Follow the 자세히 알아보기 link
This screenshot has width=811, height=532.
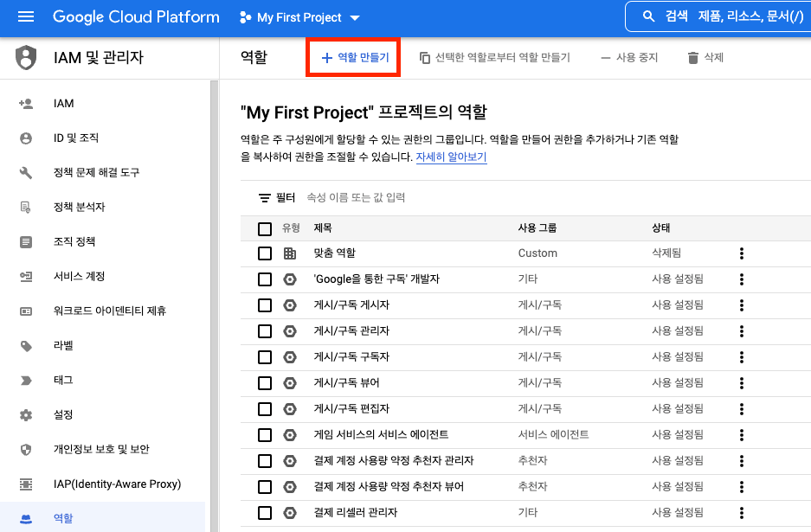click(x=451, y=157)
